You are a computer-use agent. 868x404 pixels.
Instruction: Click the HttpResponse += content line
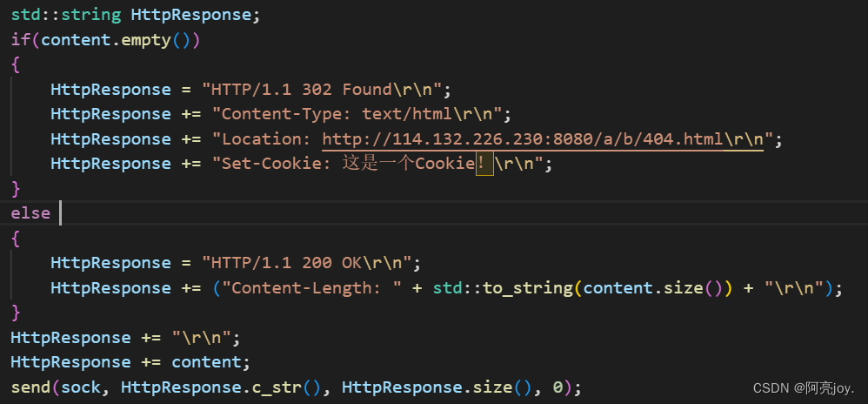tap(130, 362)
